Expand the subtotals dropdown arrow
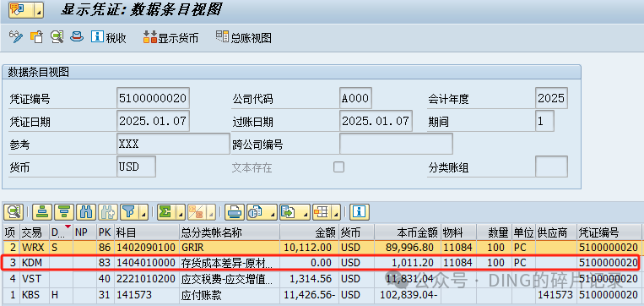 pyautogui.click(x=211, y=212)
